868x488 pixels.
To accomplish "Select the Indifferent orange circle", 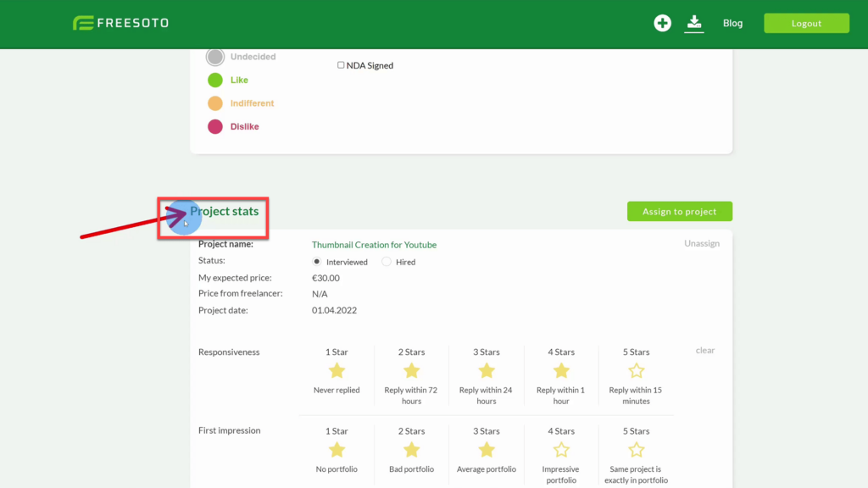I will [x=215, y=103].
